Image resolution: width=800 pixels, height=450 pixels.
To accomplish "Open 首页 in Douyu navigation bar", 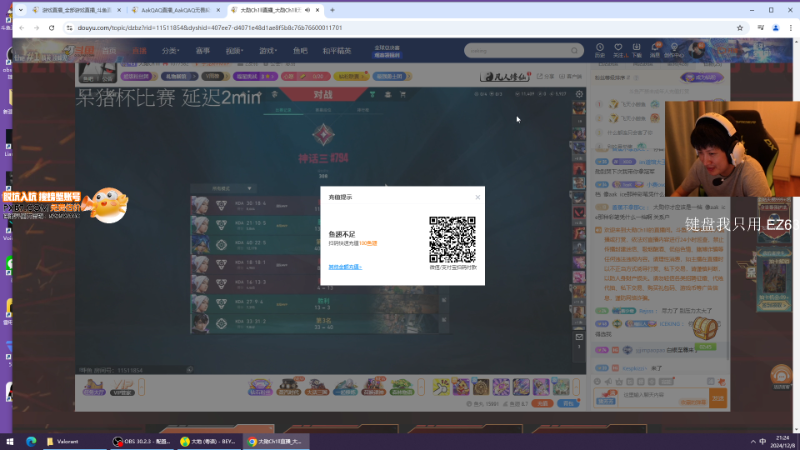I will pos(109,51).
